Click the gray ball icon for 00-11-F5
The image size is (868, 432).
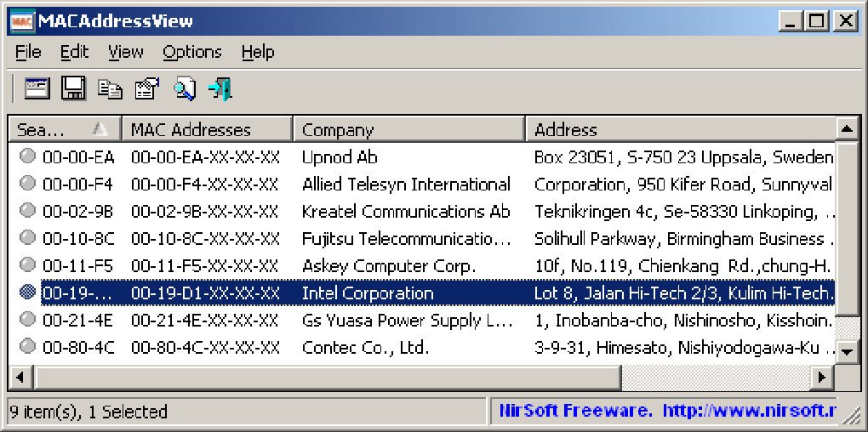click(27, 265)
